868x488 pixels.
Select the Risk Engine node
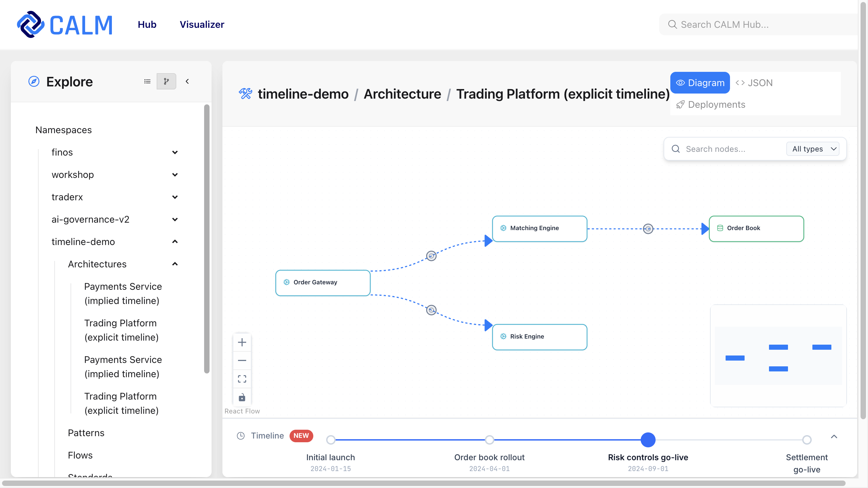click(x=540, y=337)
